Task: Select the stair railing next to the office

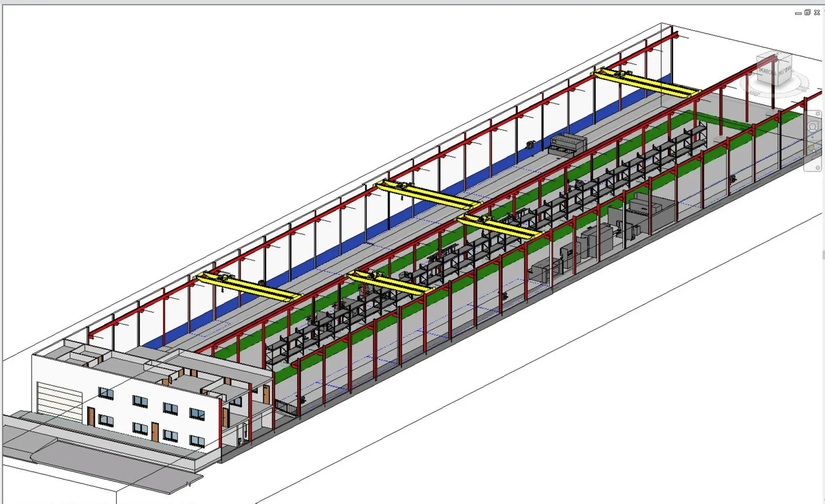Action: click(x=286, y=407)
